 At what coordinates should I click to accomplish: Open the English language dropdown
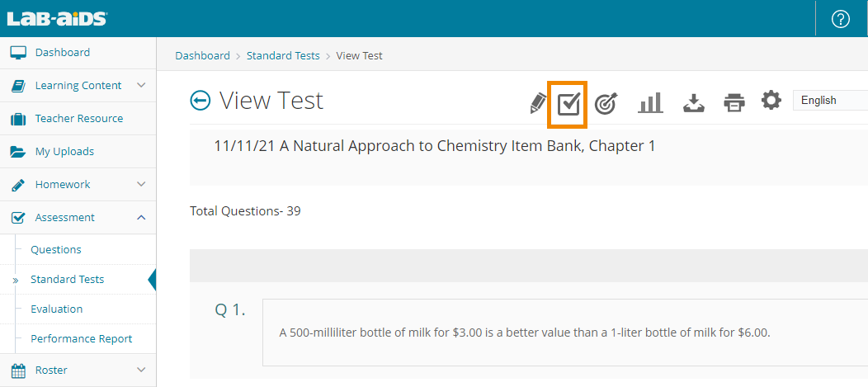coord(829,101)
